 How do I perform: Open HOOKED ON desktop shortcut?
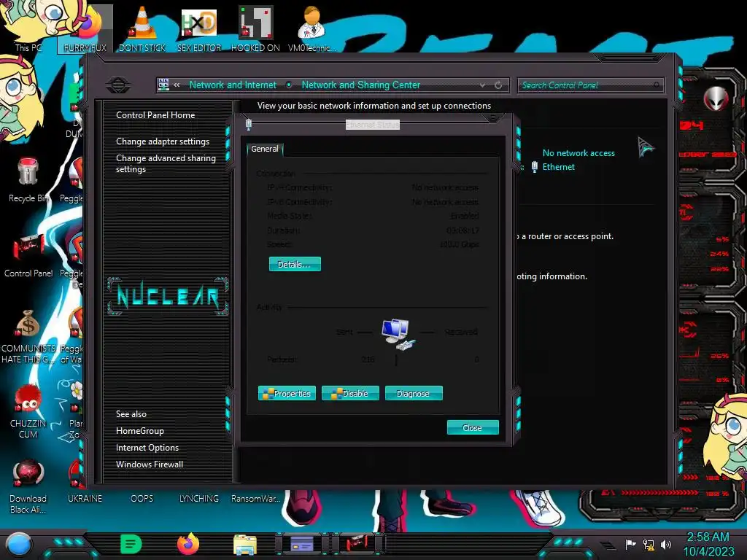(x=255, y=28)
